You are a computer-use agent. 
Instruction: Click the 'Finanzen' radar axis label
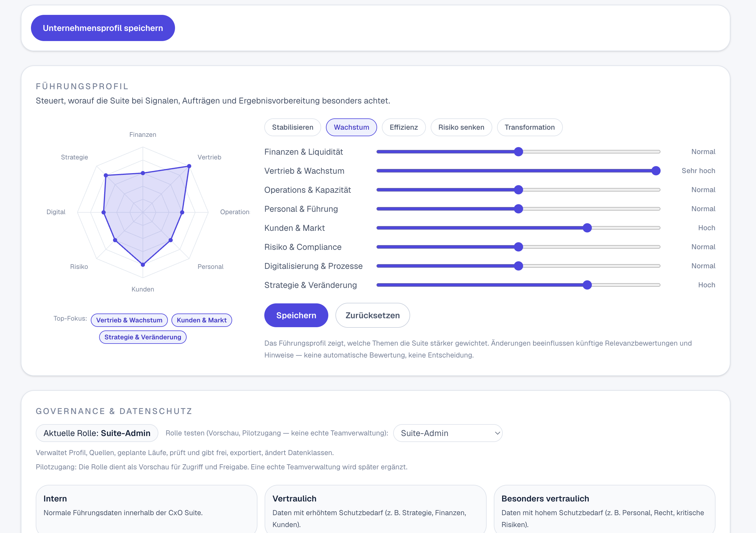[143, 134]
